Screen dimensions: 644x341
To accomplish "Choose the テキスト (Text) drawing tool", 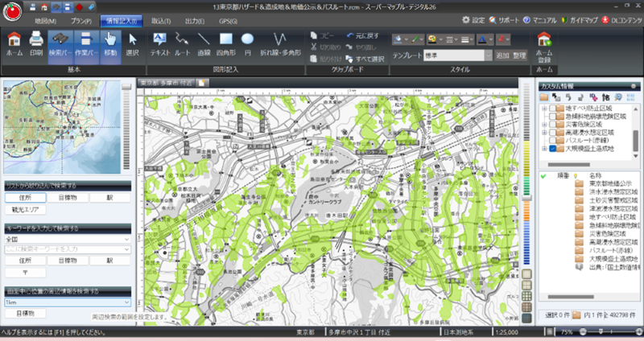I will [159, 44].
